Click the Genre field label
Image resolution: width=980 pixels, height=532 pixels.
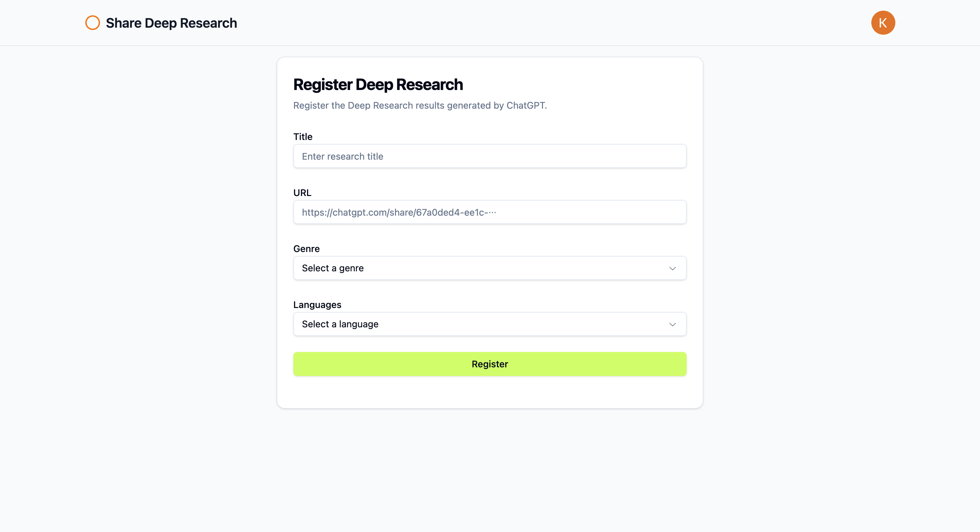click(x=306, y=248)
